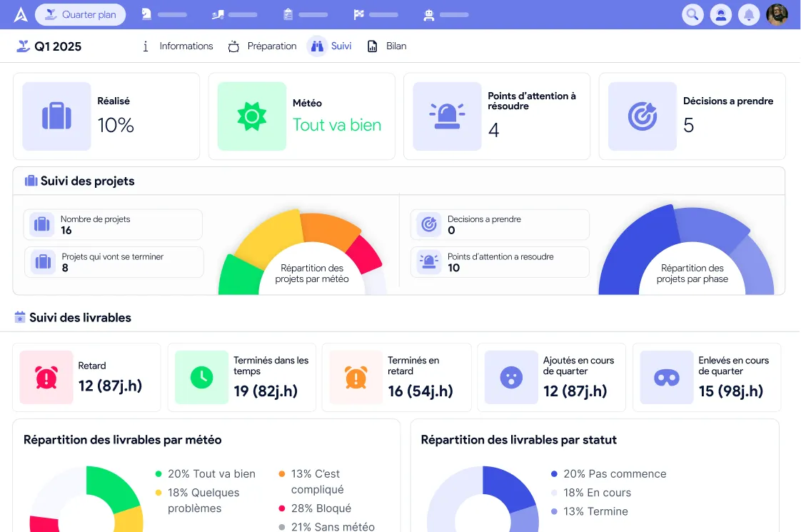
Task: Click the Suivi des livrables calendar icon
Action: coord(20,317)
